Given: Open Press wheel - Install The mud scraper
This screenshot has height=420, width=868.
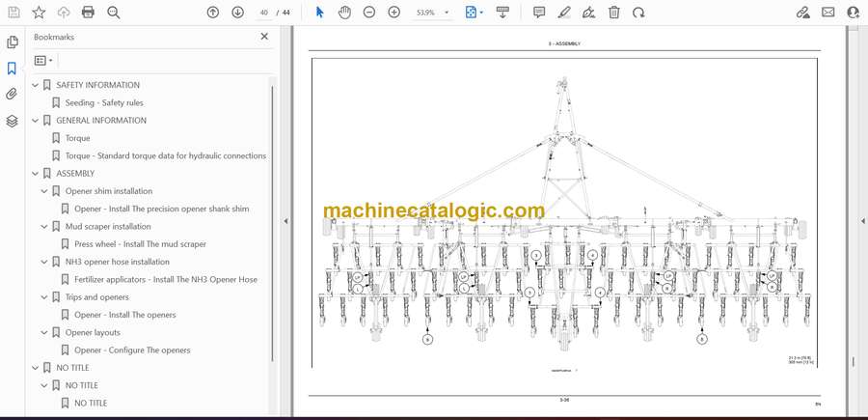Looking at the screenshot, I should coord(140,244).
